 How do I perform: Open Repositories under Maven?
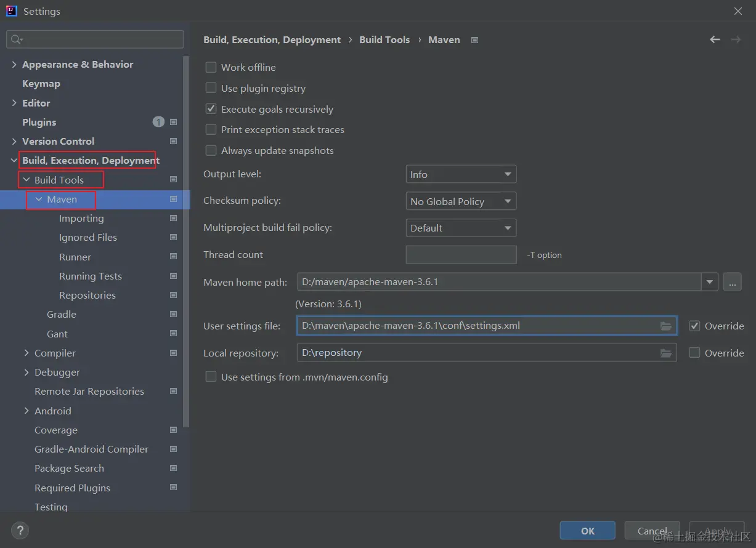tap(87, 295)
